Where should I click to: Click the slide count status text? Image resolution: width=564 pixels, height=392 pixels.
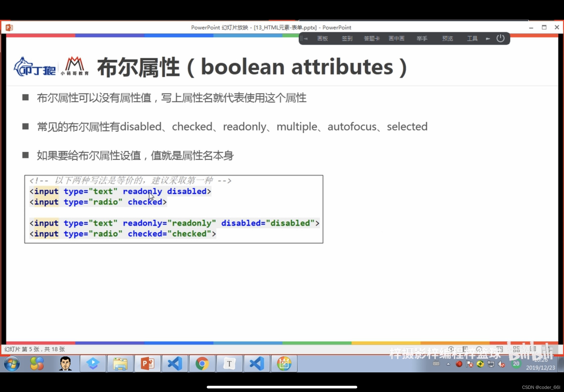[x=35, y=349]
